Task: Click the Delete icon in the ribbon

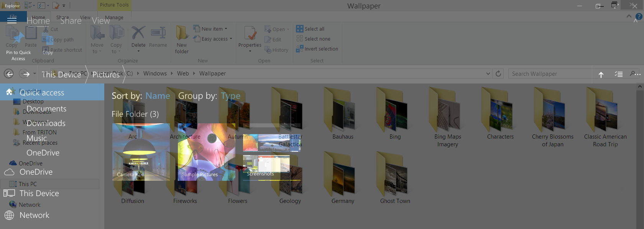Action: point(138,33)
